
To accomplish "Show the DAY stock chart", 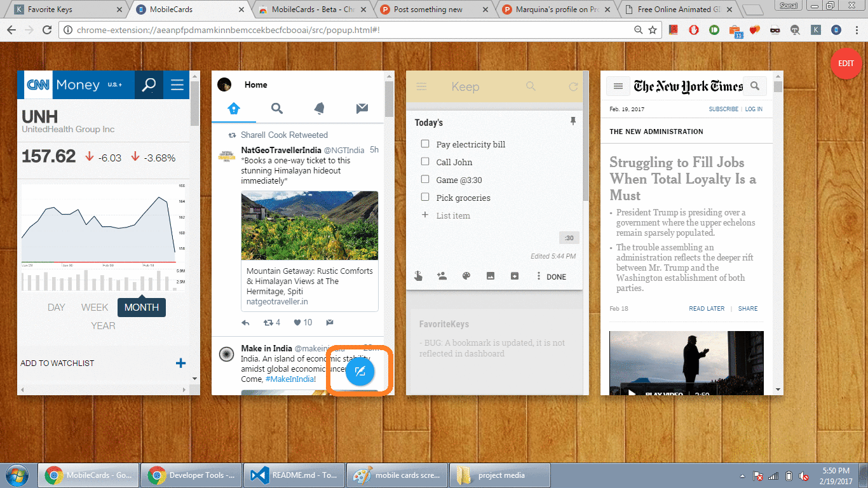I will coord(57,308).
